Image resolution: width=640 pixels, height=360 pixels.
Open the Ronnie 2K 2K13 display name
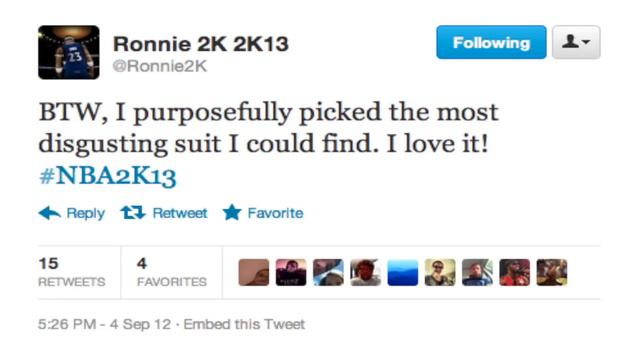(201, 44)
